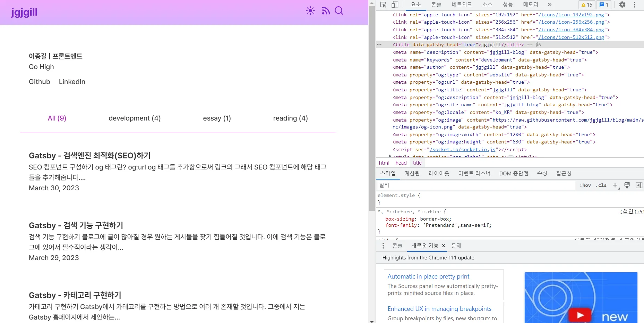This screenshot has height=323, width=644.
Task: Open the hidden DevTools tabs chevron
Action: click(549, 5)
